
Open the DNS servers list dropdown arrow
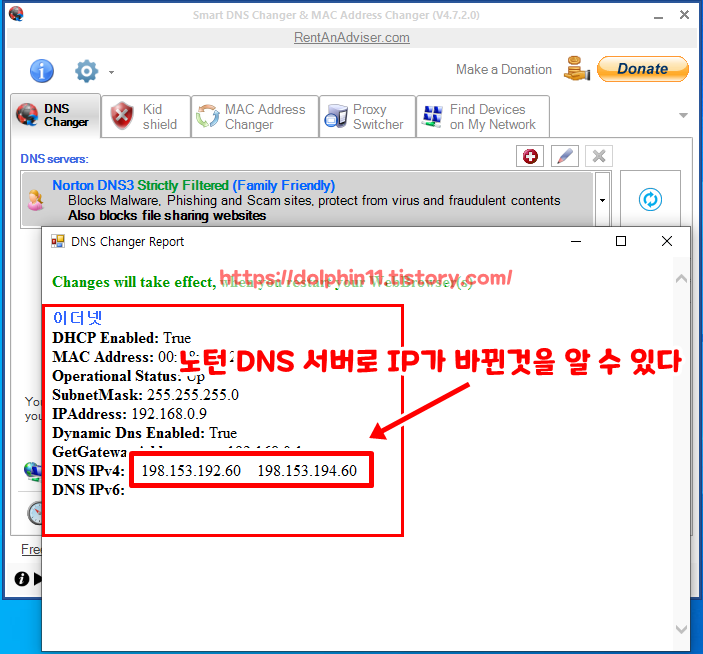(603, 200)
